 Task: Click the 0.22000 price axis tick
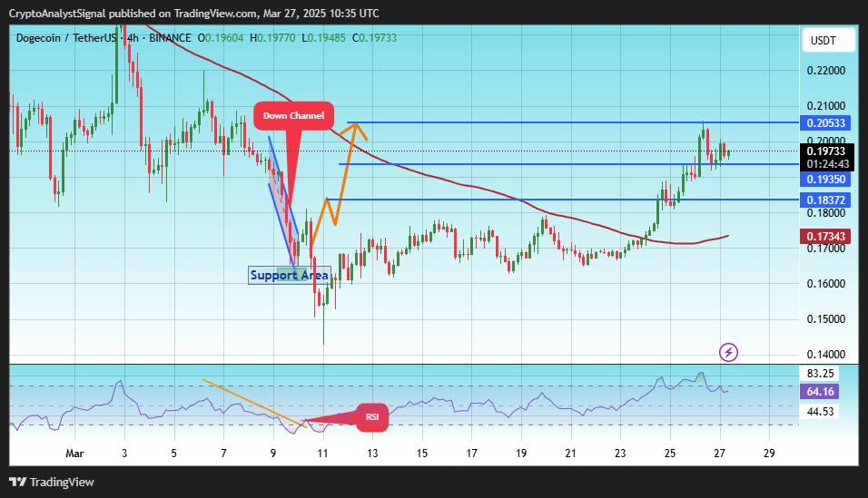coord(826,71)
